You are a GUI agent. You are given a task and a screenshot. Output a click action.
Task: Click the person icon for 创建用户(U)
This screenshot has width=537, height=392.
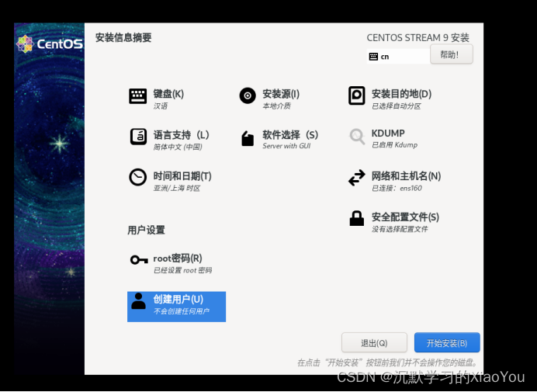pos(138,301)
